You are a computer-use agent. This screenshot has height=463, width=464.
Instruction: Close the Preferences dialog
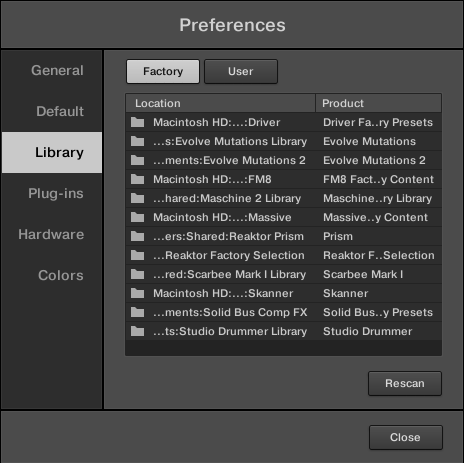point(406,437)
